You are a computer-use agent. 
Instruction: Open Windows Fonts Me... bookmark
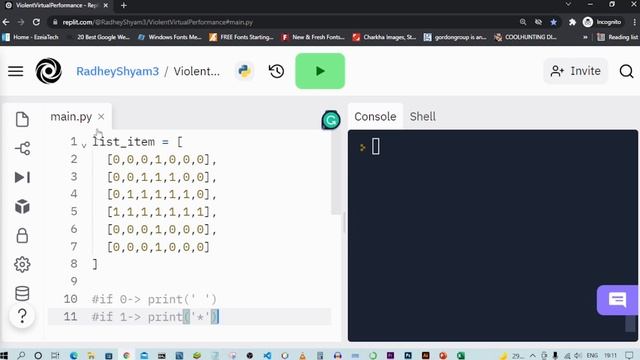point(170,37)
